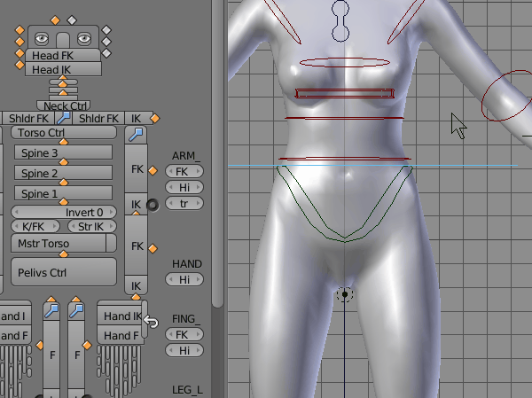Click orange diamond below Mstr Torso
This screenshot has height=398, width=532.
(x=64, y=254)
